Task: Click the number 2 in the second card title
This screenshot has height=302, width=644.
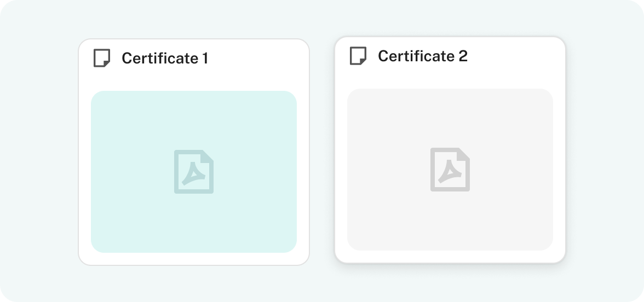Action: [463, 56]
